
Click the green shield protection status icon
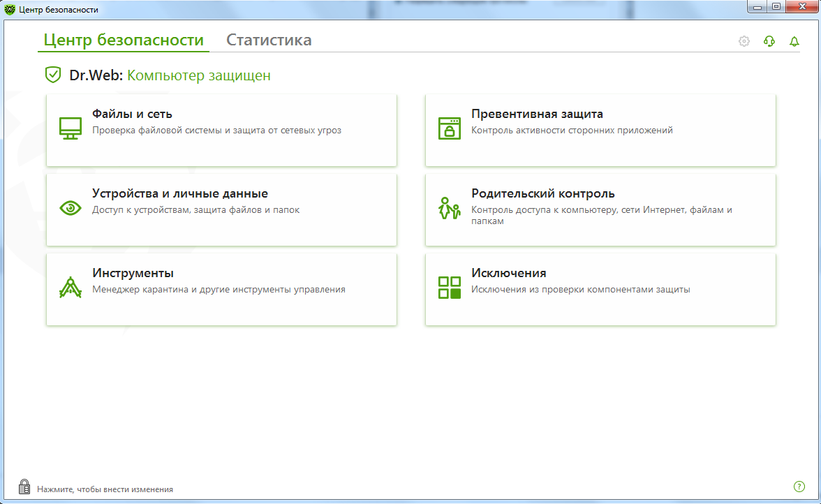coord(53,75)
